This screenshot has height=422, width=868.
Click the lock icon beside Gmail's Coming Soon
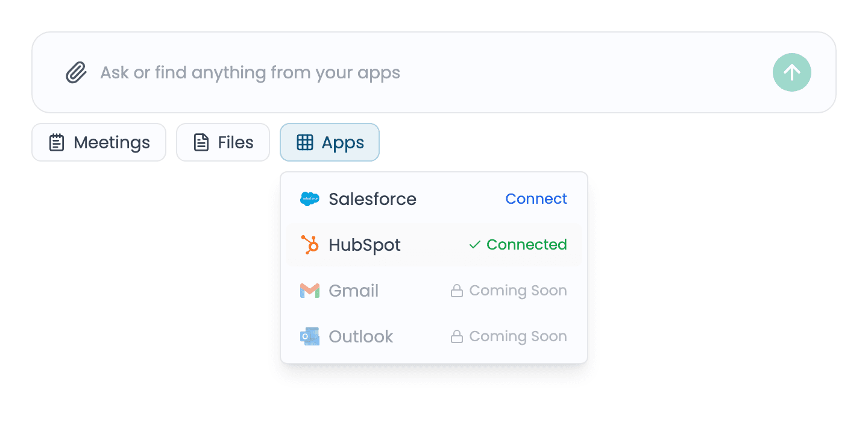tap(457, 291)
